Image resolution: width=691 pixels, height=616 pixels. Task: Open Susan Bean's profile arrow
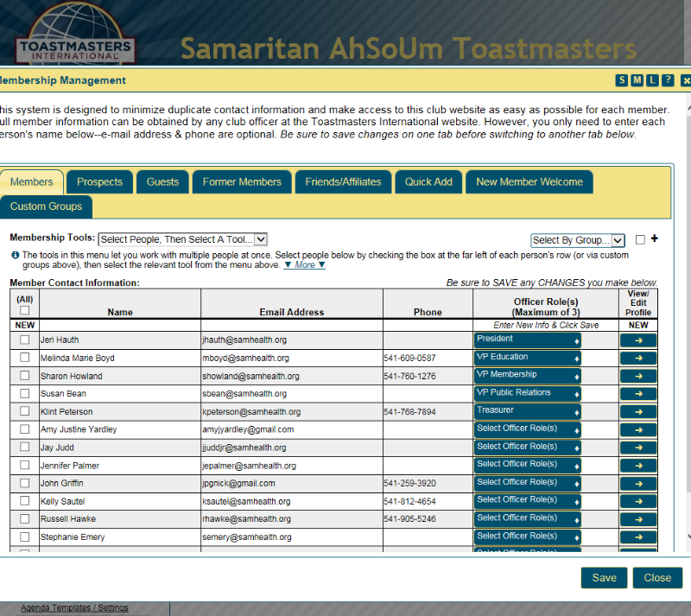pos(638,394)
